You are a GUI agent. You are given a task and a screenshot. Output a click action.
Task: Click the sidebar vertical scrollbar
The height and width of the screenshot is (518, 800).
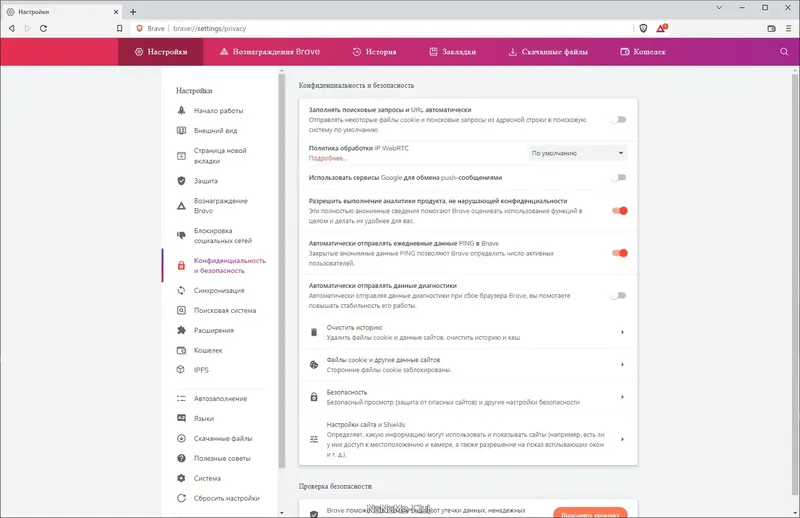(x=282, y=271)
